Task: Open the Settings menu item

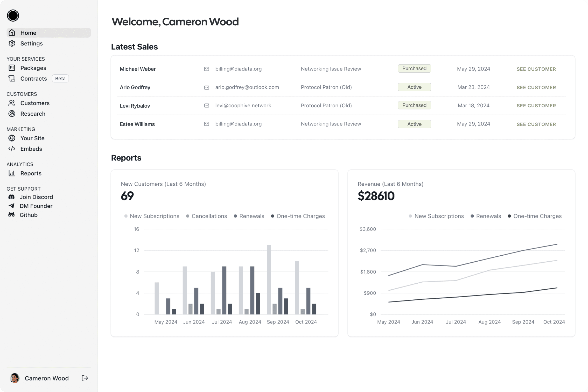Action: [x=49, y=43]
